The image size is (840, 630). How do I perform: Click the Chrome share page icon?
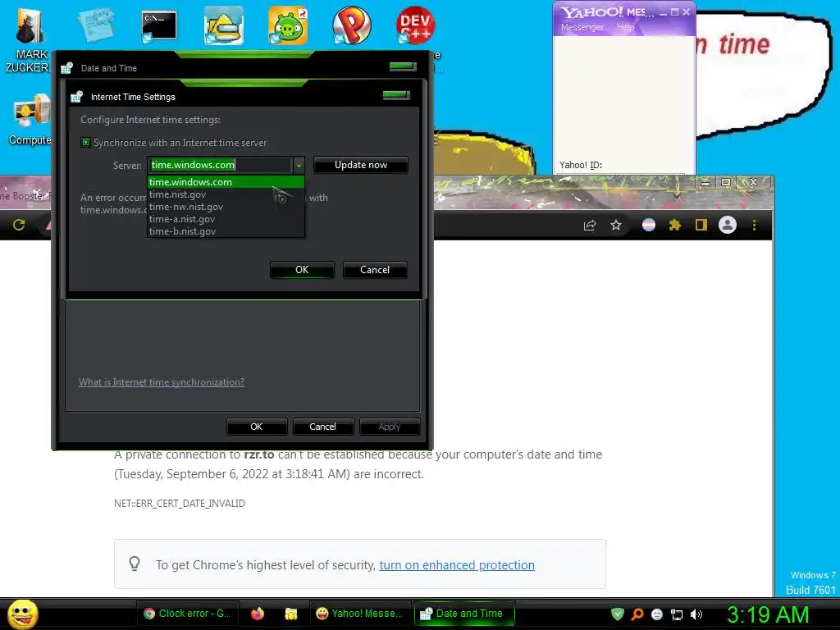pyautogui.click(x=590, y=225)
